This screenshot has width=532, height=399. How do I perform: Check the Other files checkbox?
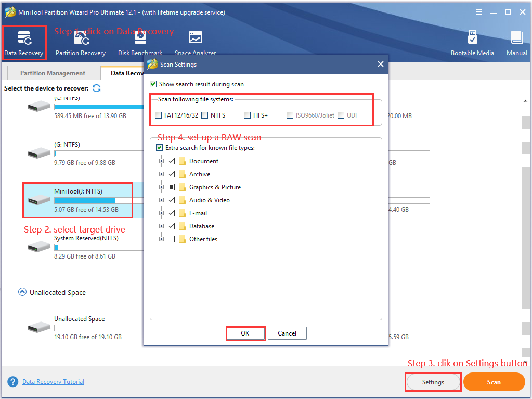(171, 239)
